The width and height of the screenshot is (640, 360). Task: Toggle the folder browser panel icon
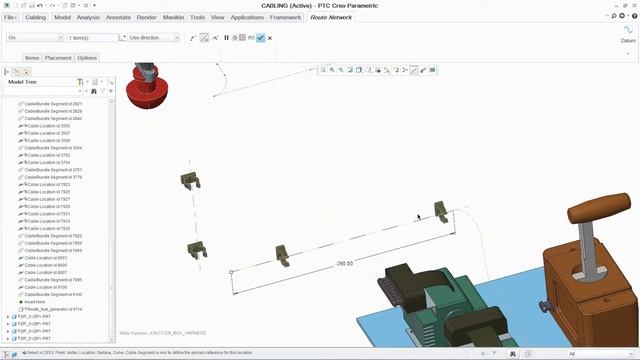coord(17,72)
